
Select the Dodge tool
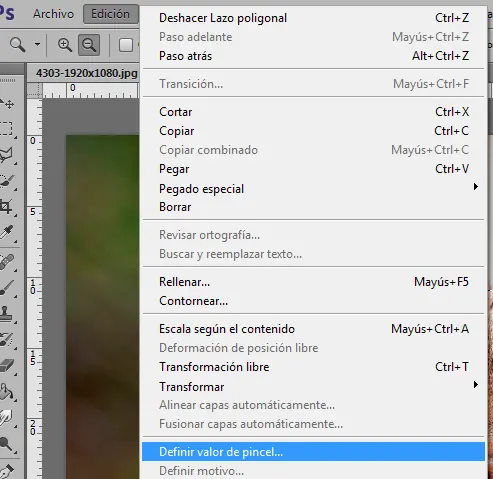point(7,444)
